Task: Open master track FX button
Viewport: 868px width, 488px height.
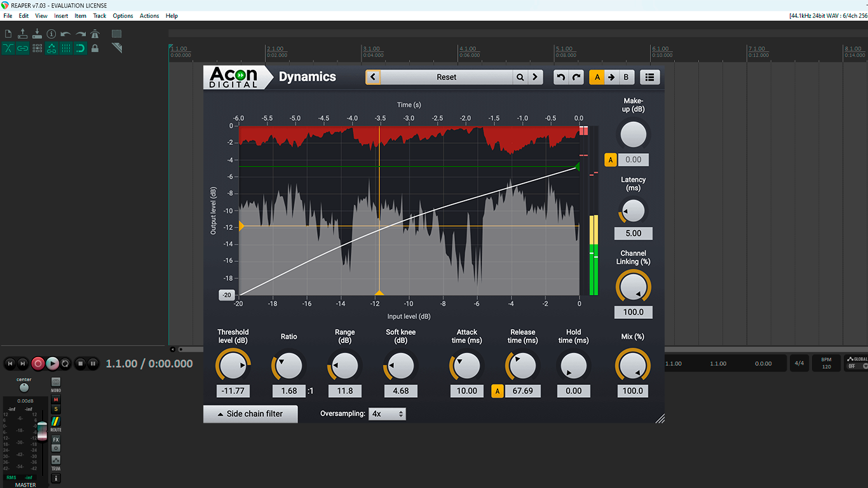Action: [56, 440]
